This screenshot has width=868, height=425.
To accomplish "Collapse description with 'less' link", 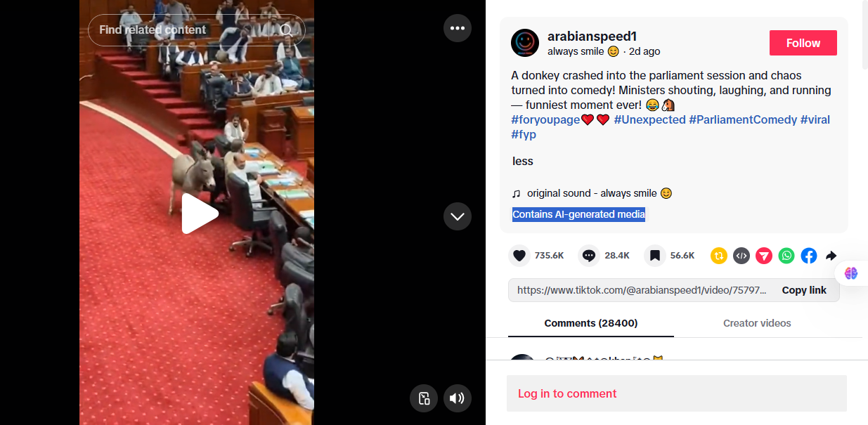I will click(x=523, y=161).
